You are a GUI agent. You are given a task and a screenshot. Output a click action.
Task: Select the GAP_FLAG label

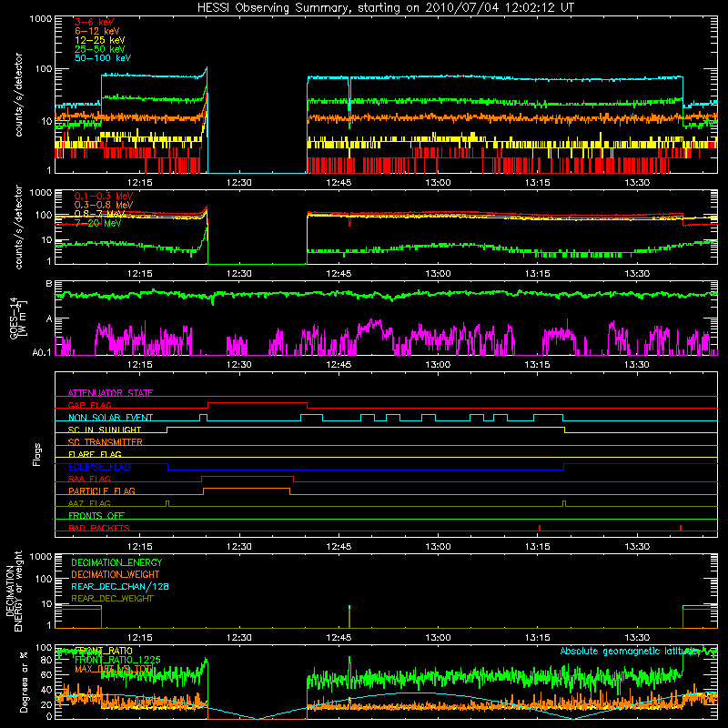89,405
